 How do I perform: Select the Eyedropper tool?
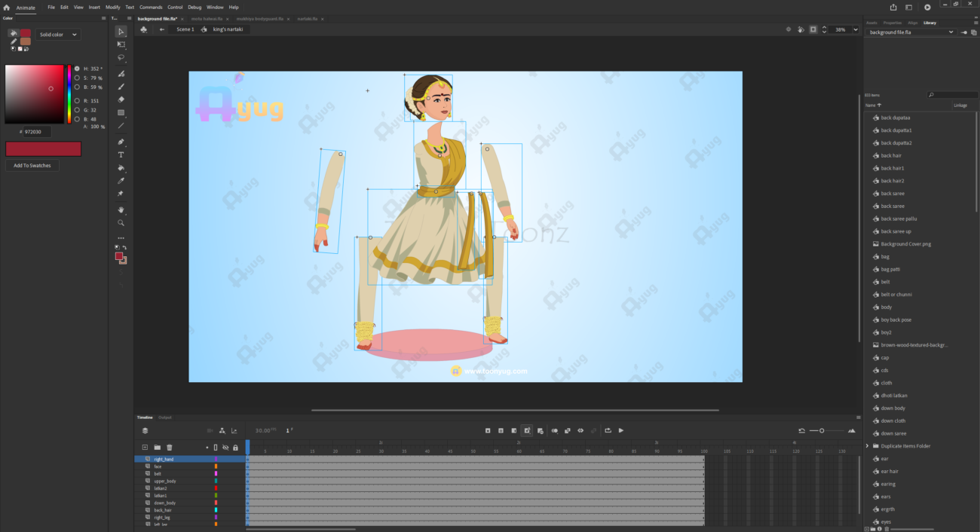point(121,181)
